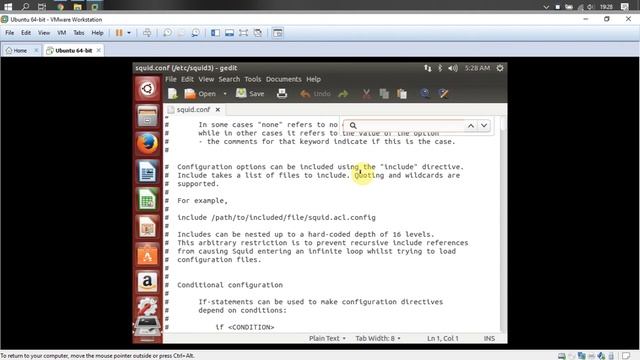Click the VMware Manage Snapshots icon
The height and width of the screenshot is (360, 640).
pyautogui.click(x=196, y=33)
